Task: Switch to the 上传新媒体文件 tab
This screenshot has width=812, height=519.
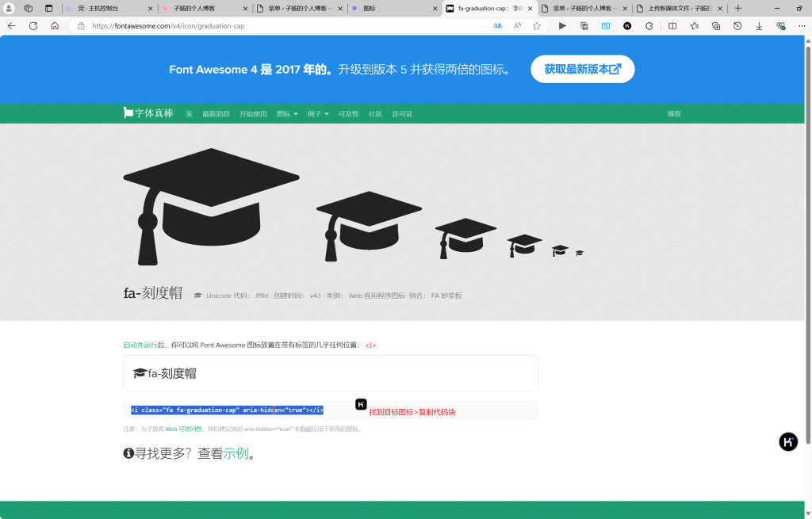Action: (680, 8)
